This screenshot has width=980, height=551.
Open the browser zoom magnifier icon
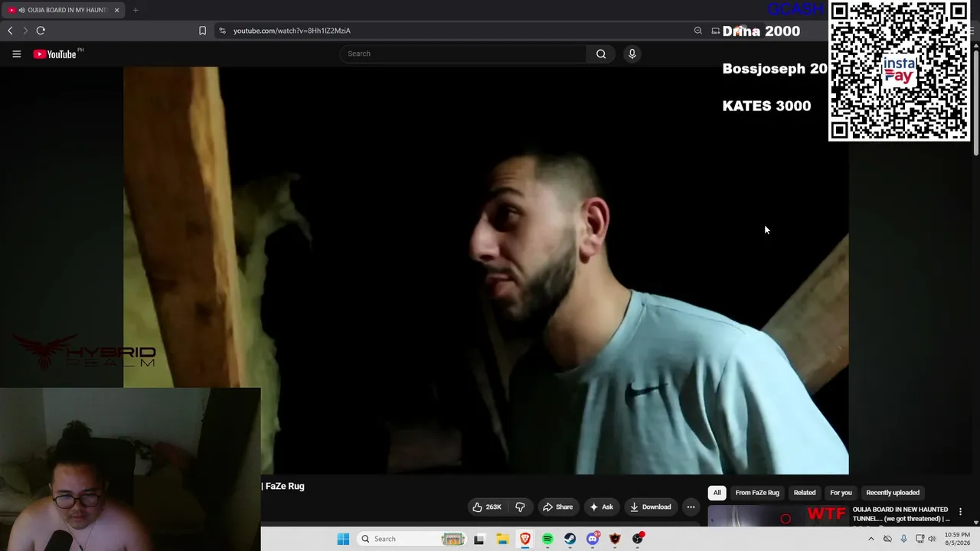pos(697,31)
